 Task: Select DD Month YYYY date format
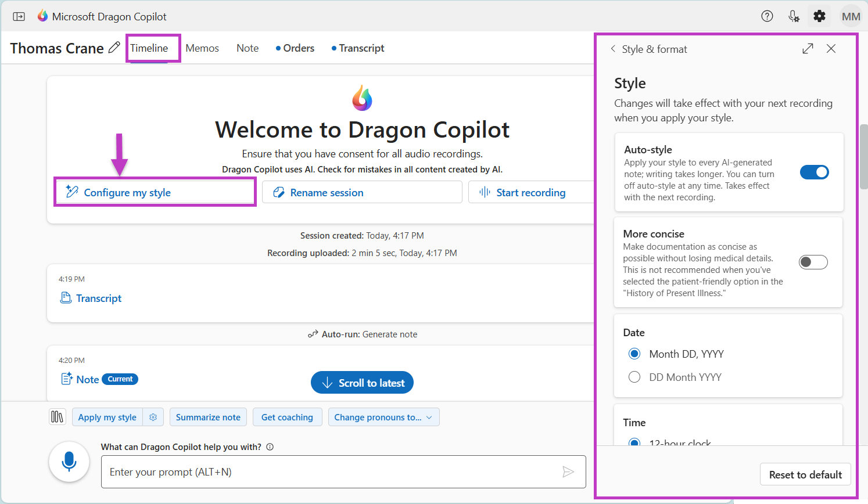634,377
